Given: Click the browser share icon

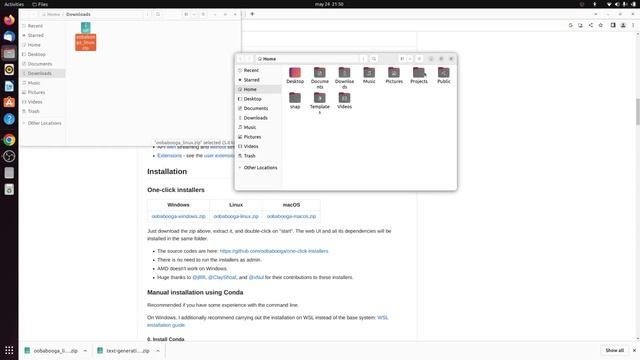Looking at the screenshot, I should click(x=591, y=25).
